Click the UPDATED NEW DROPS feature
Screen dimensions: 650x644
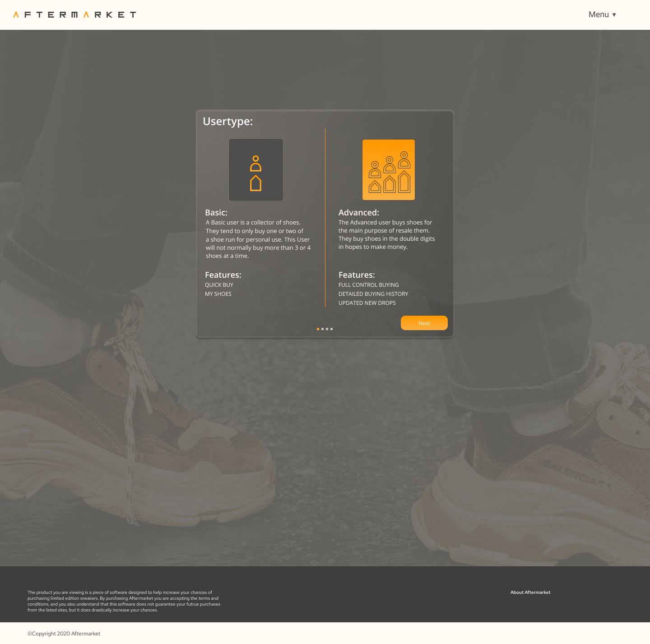click(367, 303)
